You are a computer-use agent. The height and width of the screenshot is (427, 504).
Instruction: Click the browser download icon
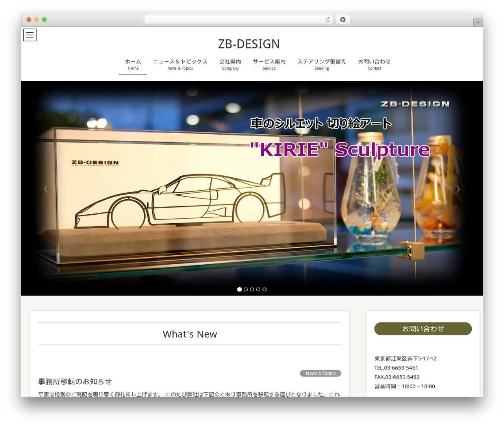tap(343, 20)
